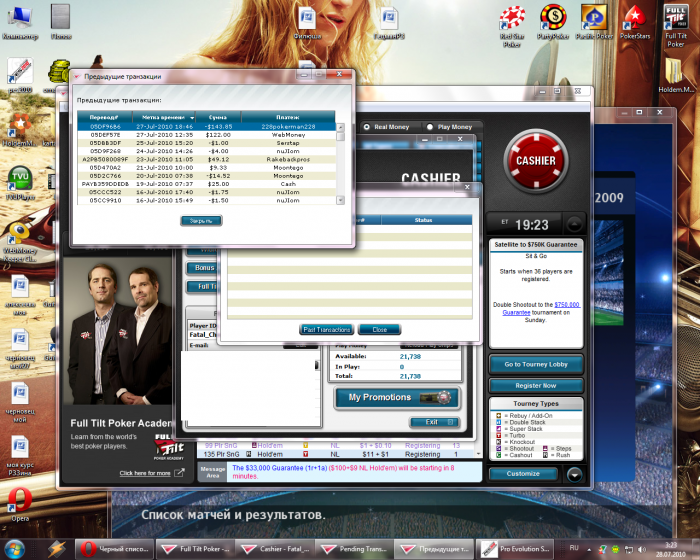
Task: Click the Register Now button
Action: point(536,385)
